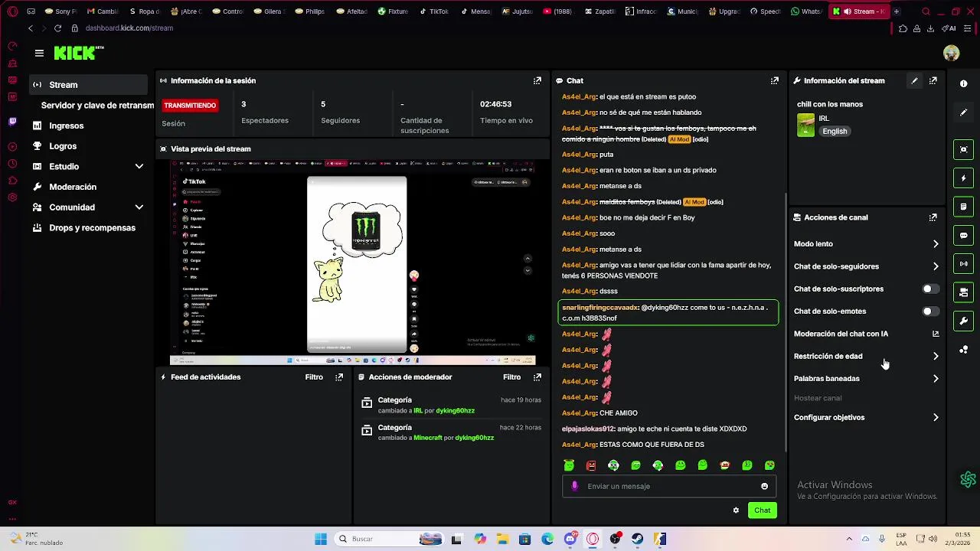
Task: Open chat settings gear next to Chat button
Action: 736,510
